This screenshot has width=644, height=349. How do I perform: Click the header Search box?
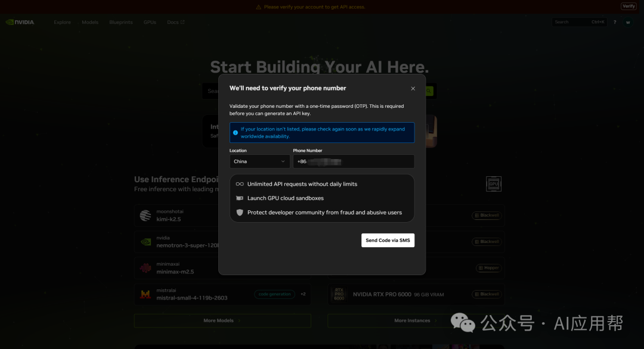(579, 22)
